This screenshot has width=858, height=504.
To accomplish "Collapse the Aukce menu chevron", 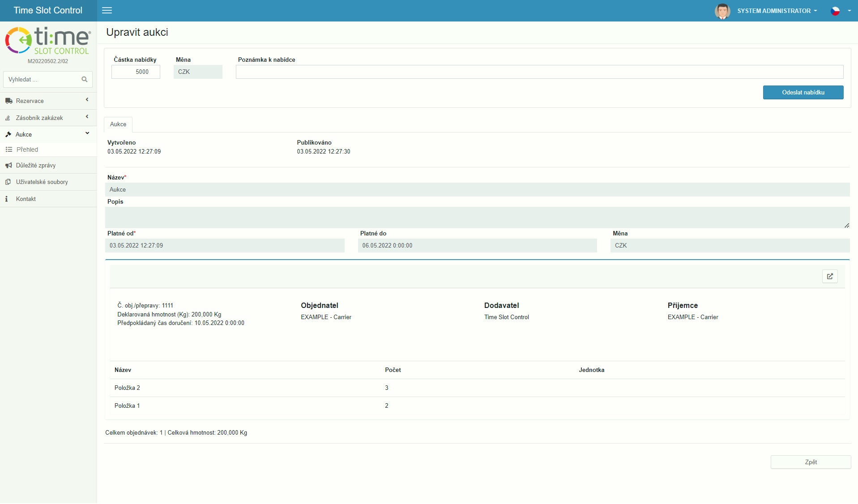I will [x=87, y=133].
